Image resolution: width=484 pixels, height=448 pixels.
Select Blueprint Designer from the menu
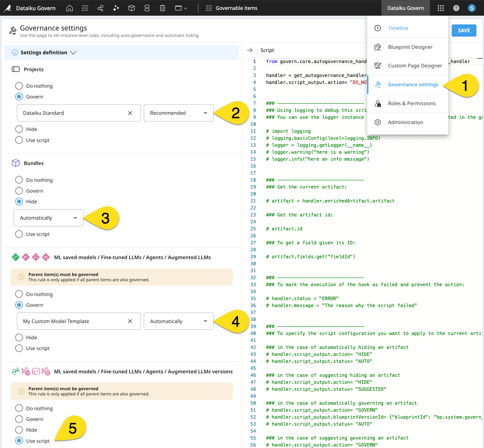(410, 47)
